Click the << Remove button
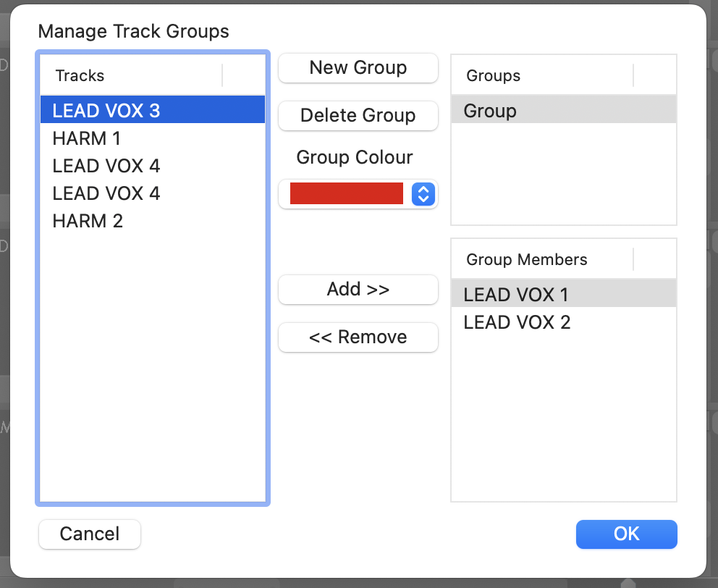 358,337
